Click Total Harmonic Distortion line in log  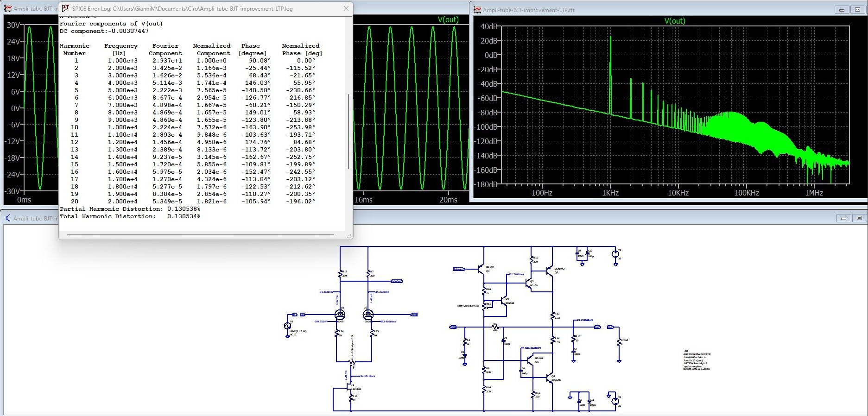[x=130, y=216]
